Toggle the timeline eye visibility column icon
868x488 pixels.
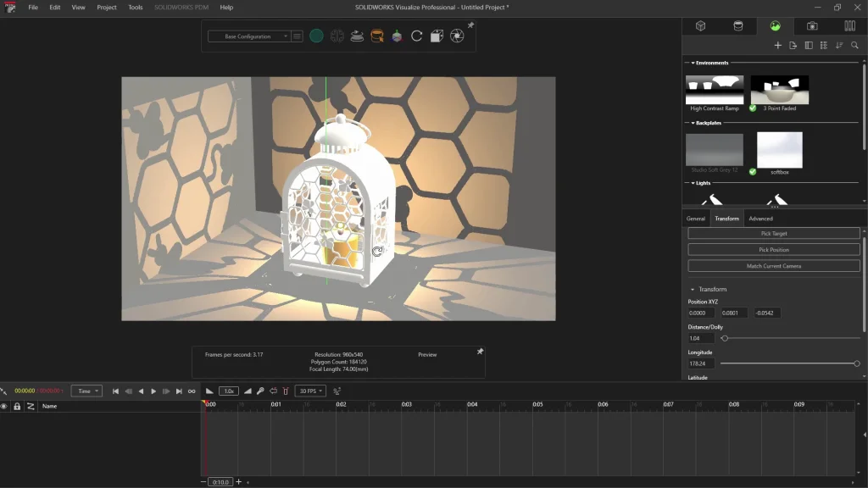4,407
